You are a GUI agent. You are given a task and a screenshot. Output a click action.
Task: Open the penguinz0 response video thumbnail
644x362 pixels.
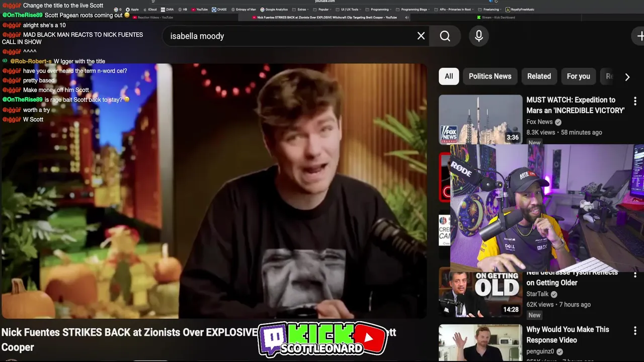[x=480, y=343]
